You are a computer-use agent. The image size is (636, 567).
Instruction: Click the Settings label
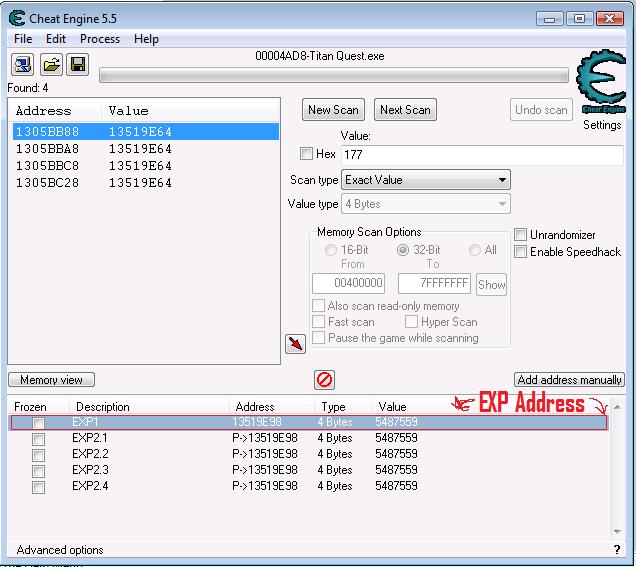point(602,125)
